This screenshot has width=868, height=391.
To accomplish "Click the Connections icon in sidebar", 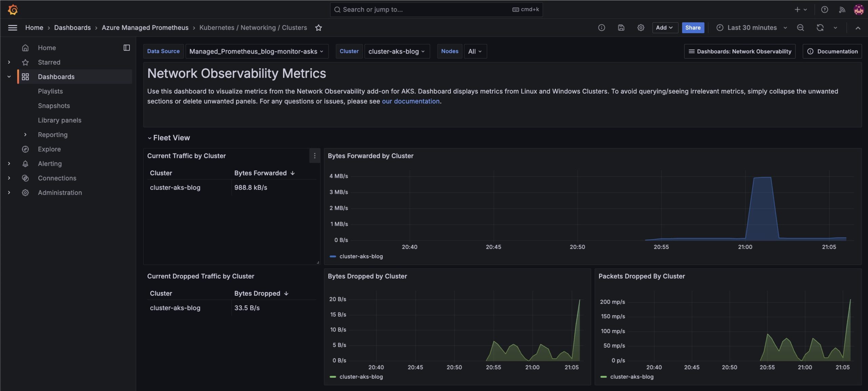I will (x=25, y=178).
